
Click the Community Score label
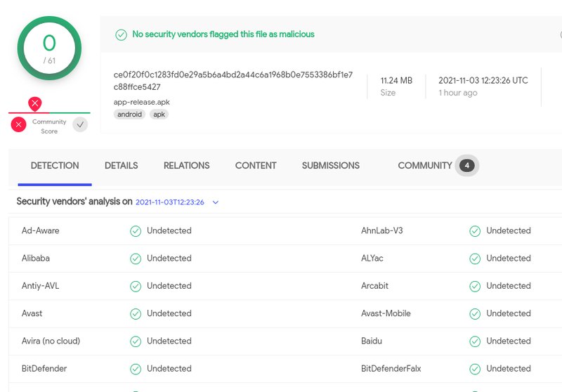click(49, 126)
